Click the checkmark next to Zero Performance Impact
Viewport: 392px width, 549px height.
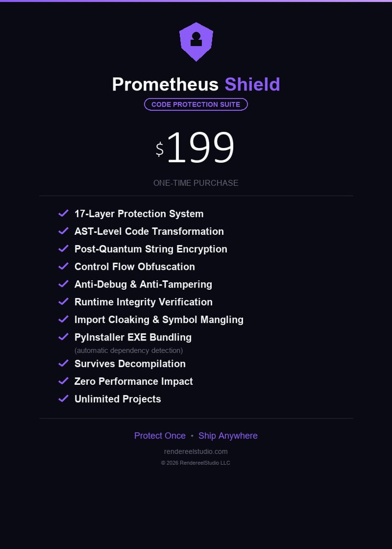(64, 381)
